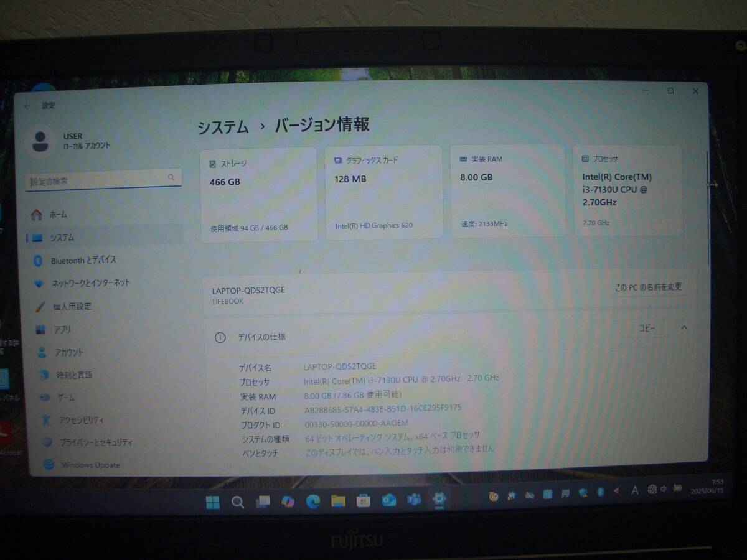Click the globe clock icon beside 時刻と言語
Screen dimensions: 747x560
44,375
